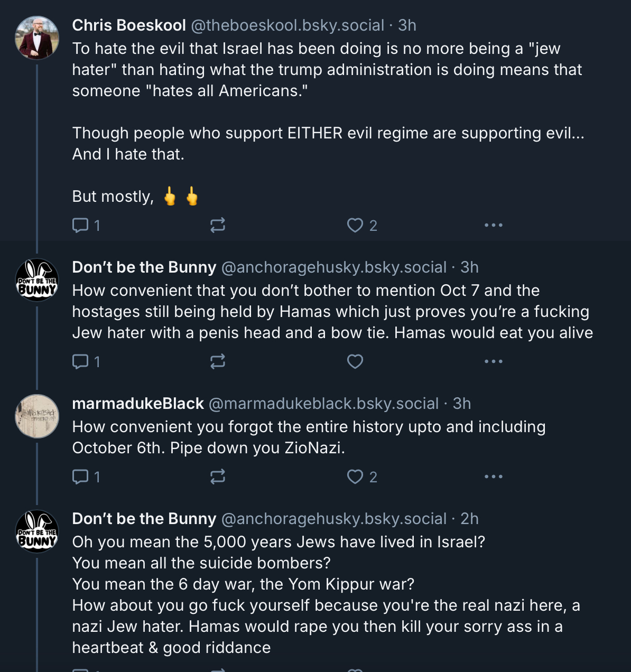
Task: Like Chris Boeskool's post
Action: point(355,226)
